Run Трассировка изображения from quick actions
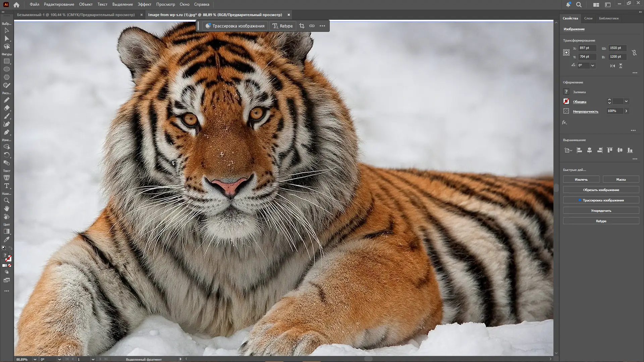The image size is (644, 362). (x=601, y=200)
